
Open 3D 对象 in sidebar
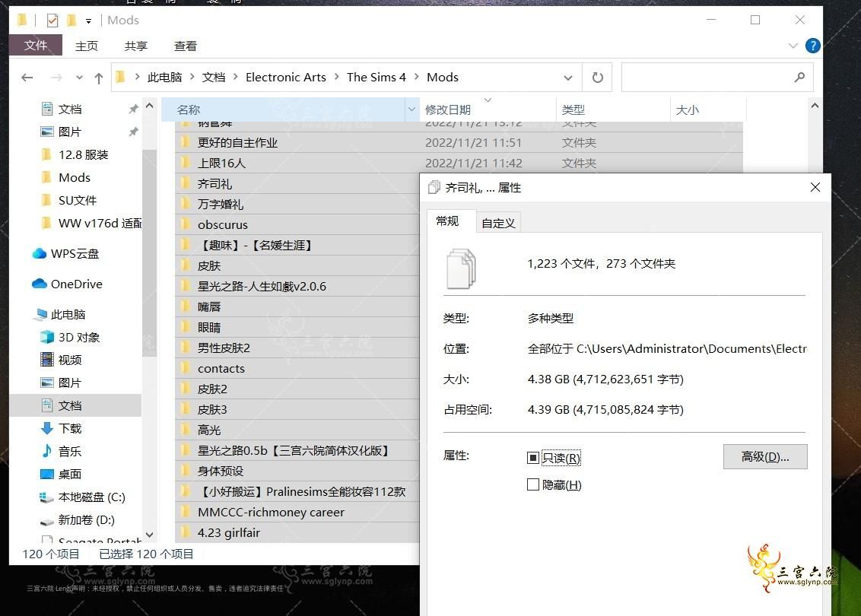(x=79, y=337)
